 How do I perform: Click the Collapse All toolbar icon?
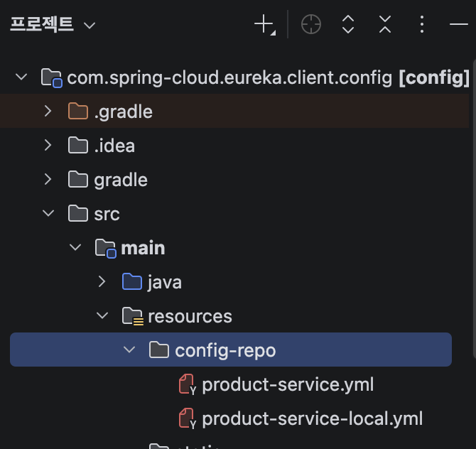click(385, 25)
